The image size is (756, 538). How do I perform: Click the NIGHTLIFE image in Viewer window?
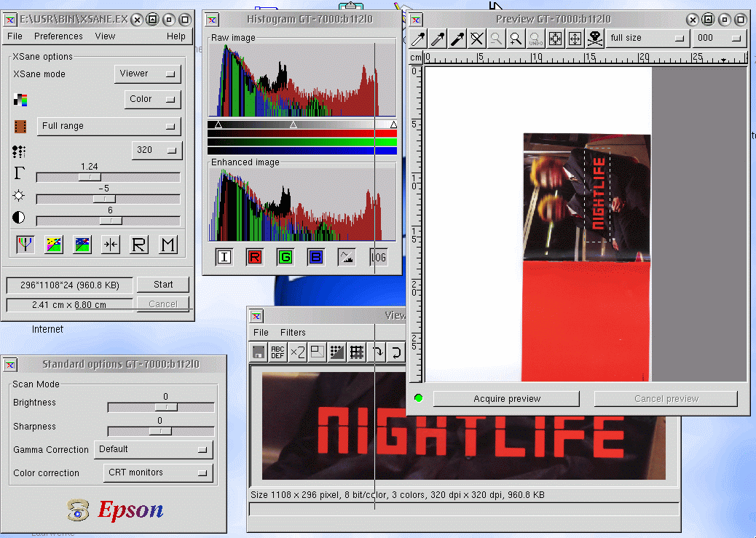click(x=464, y=426)
